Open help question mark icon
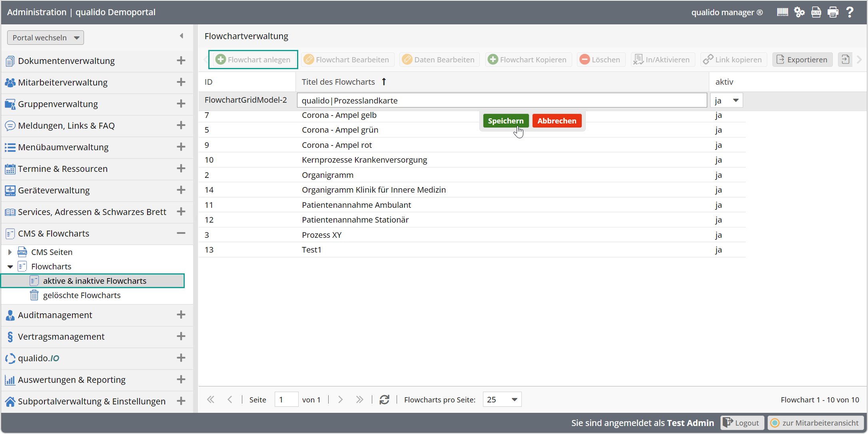Viewport: 868px width, 434px height. (x=850, y=12)
